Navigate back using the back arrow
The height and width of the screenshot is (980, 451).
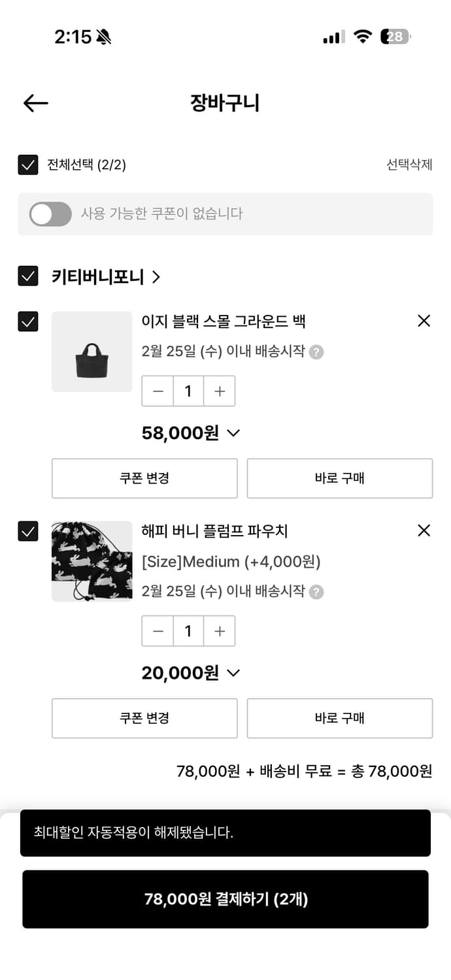point(35,103)
